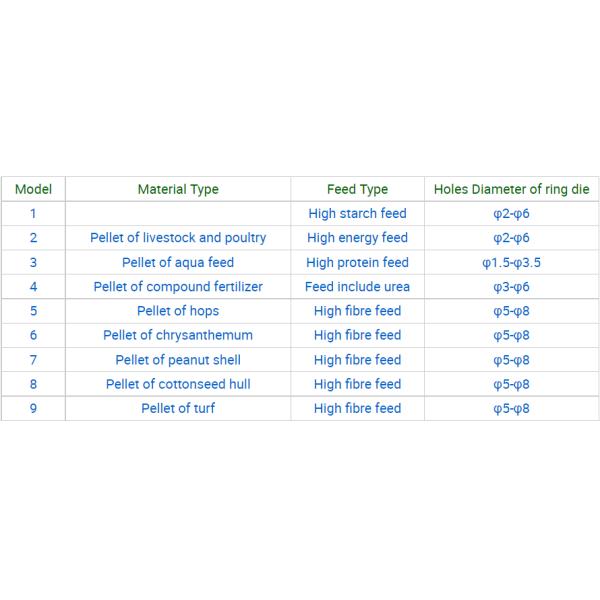Select the 'Feed include urea' cell
The height and width of the screenshot is (600, 600).
point(357,287)
